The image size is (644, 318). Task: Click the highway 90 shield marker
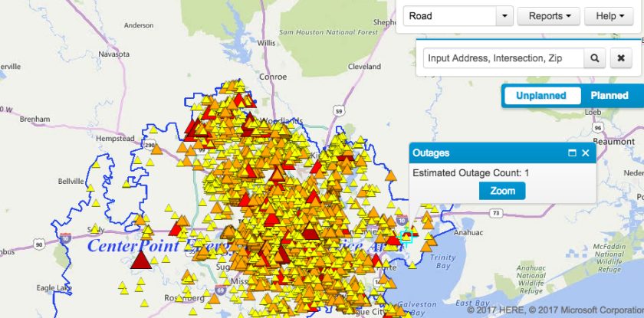tap(39, 245)
